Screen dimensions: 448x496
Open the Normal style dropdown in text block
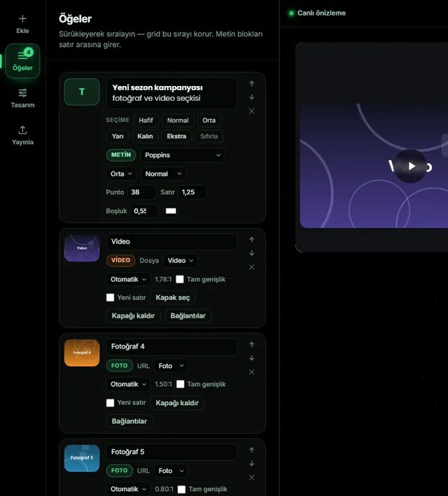pos(163,173)
